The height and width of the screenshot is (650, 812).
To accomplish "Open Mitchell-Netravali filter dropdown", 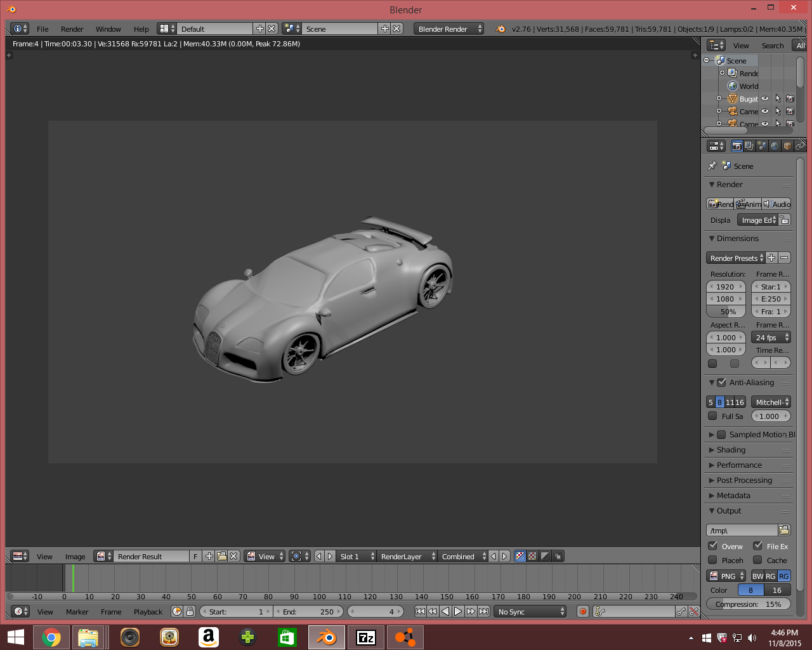I will [771, 402].
